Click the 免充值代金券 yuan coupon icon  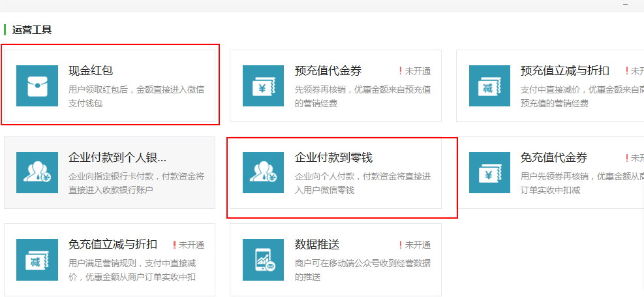[x=489, y=172]
